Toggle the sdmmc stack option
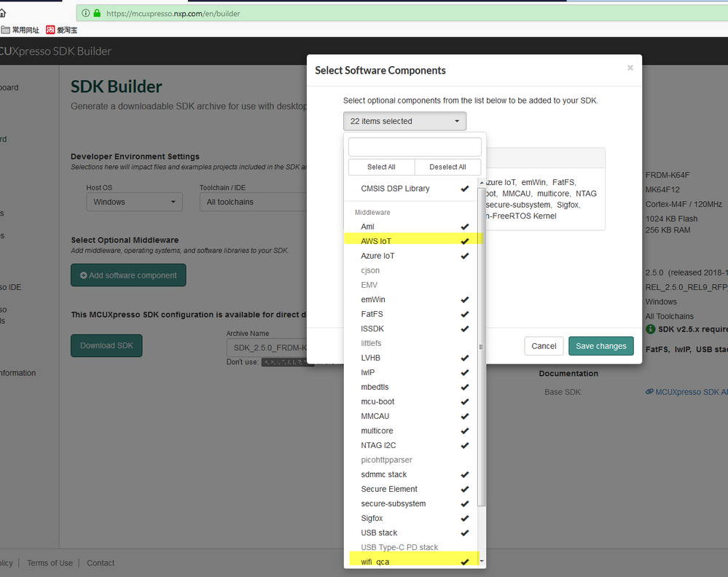This screenshot has width=728, height=577. (411, 474)
